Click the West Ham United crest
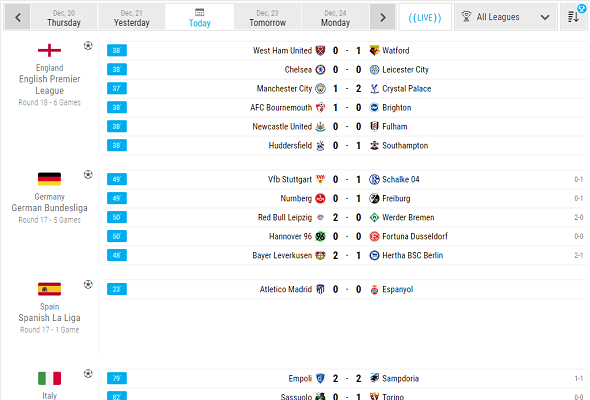Screen dimensions: 590x400 (320, 50)
